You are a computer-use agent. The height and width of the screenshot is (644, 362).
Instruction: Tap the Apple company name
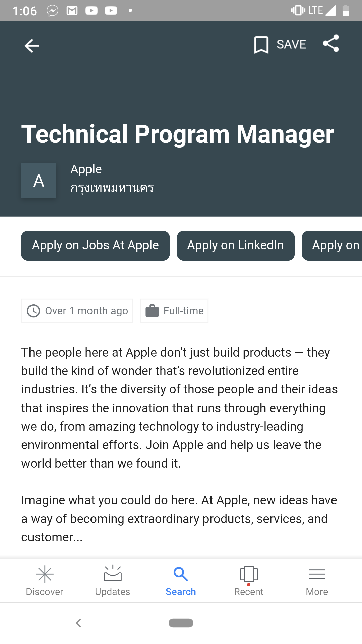(86, 169)
